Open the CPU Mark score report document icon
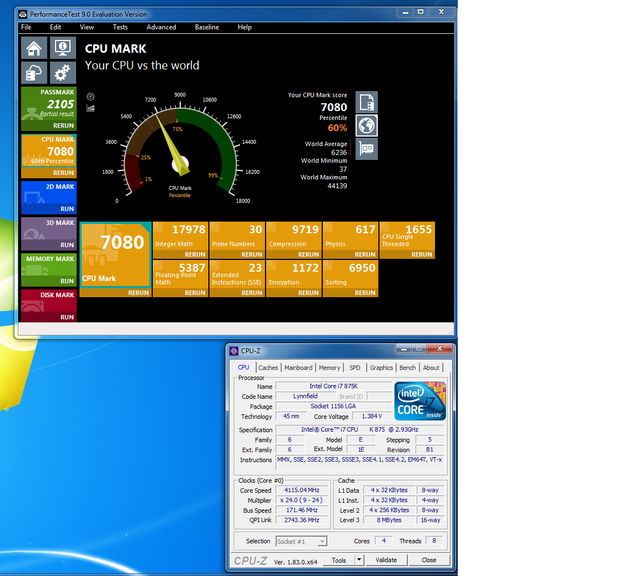Image resolution: width=640 pixels, height=576 pixels. pyautogui.click(x=367, y=102)
